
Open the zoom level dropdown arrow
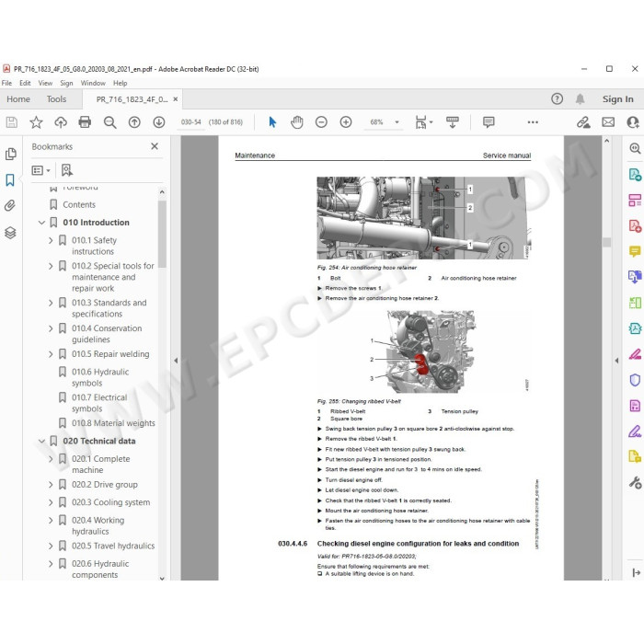click(x=397, y=122)
